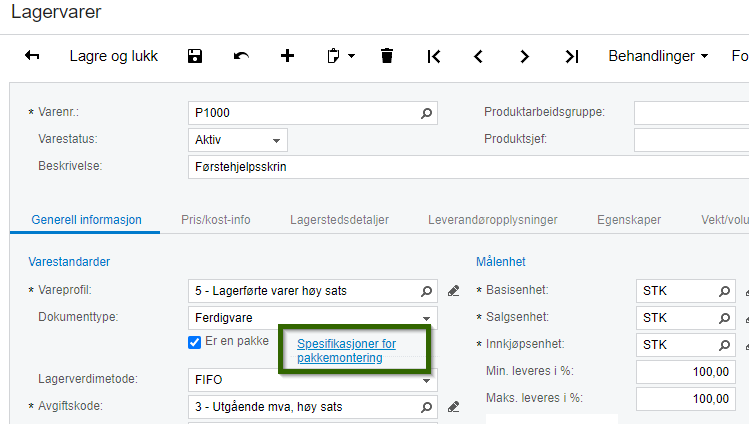The height and width of the screenshot is (424, 749).
Task: Undo changes with the undo icon
Action: pyautogui.click(x=241, y=56)
